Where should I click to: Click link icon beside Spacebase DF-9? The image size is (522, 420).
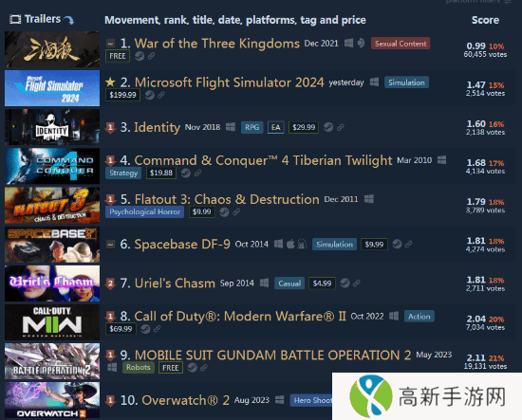point(408,244)
